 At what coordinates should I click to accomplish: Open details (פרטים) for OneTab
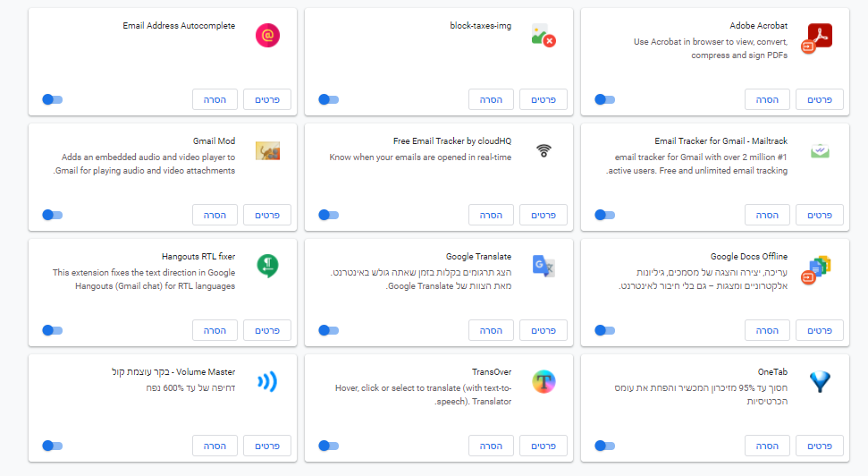click(820, 446)
